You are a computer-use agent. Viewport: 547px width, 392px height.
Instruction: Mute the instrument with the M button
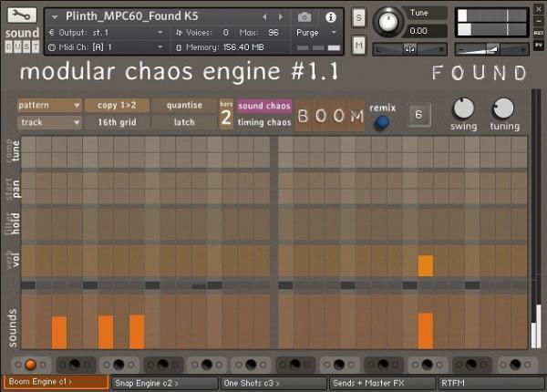358,46
